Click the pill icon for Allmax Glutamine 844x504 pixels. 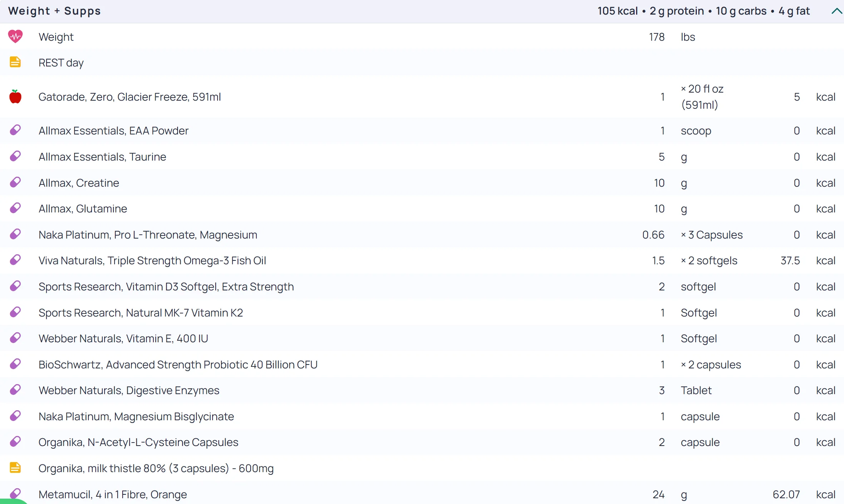[x=15, y=208]
